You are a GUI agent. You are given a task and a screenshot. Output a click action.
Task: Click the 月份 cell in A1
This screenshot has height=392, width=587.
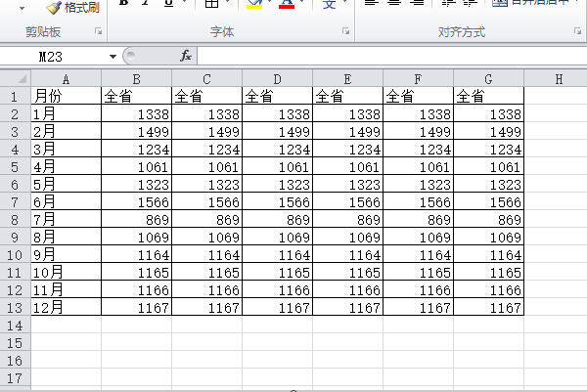66,96
